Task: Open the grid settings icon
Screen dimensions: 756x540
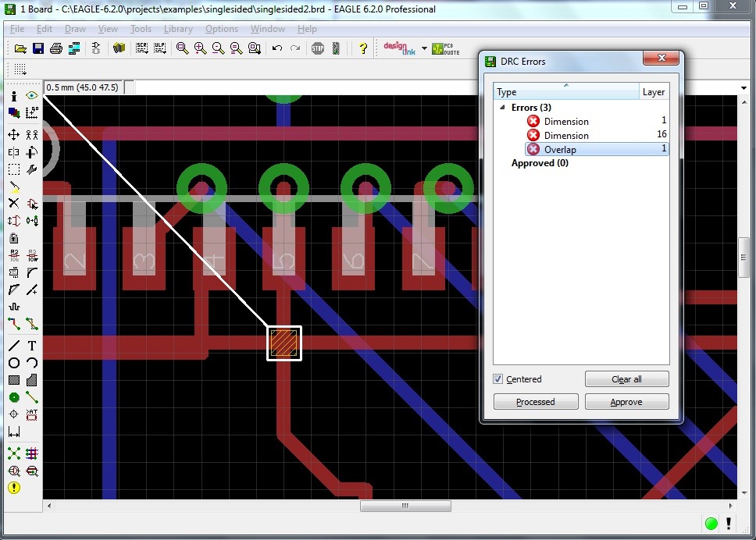Action: (20, 69)
